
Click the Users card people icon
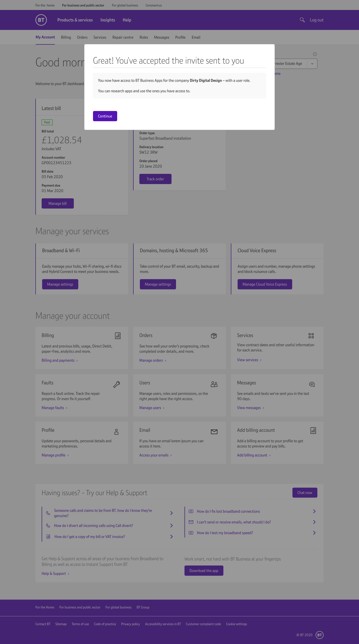(x=214, y=384)
